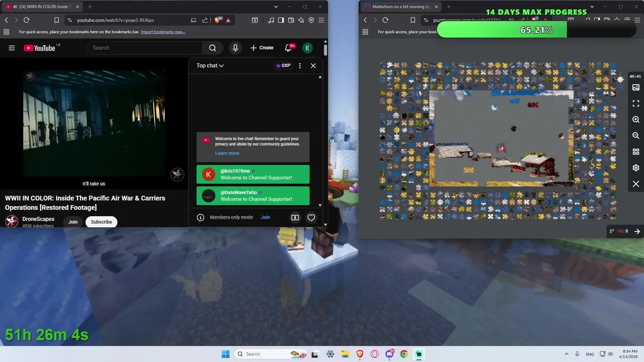
Task: Click the Members-only mode info icon
Action: click(x=200, y=217)
